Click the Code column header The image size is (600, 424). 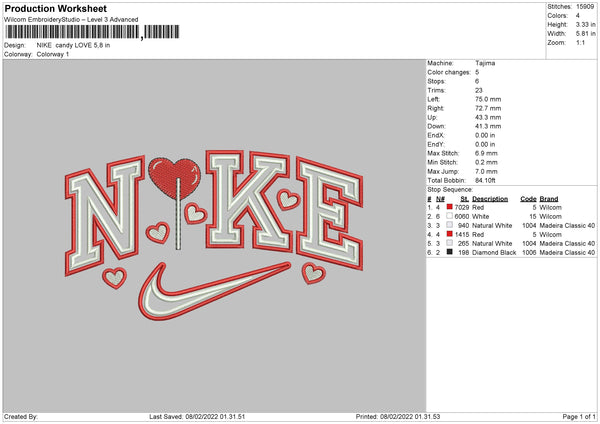pyautogui.click(x=528, y=199)
